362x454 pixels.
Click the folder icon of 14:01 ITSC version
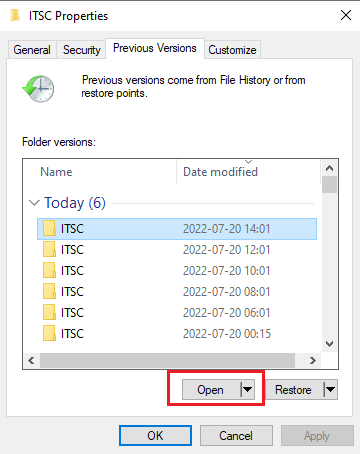pyautogui.click(x=49, y=229)
